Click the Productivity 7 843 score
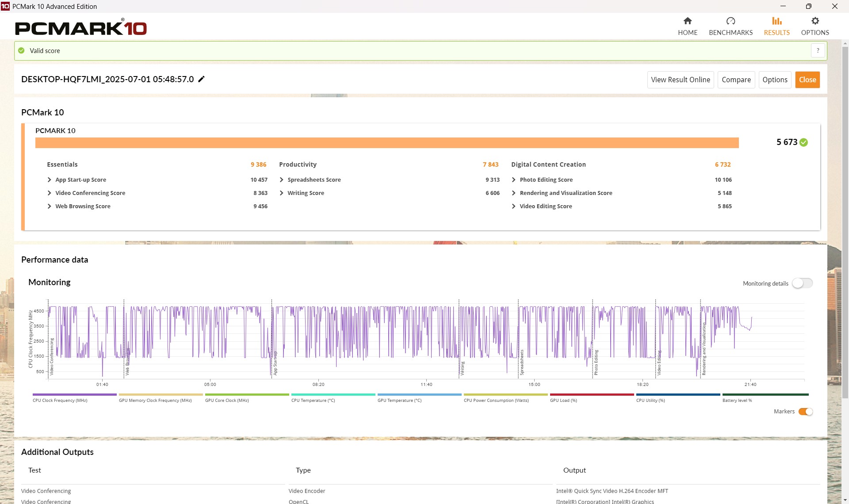This screenshot has width=849, height=504. [x=490, y=164]
